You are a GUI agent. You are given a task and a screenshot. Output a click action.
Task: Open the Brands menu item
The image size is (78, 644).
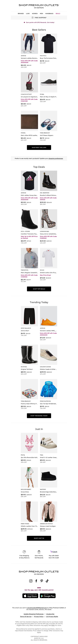[x=21, y=14]
